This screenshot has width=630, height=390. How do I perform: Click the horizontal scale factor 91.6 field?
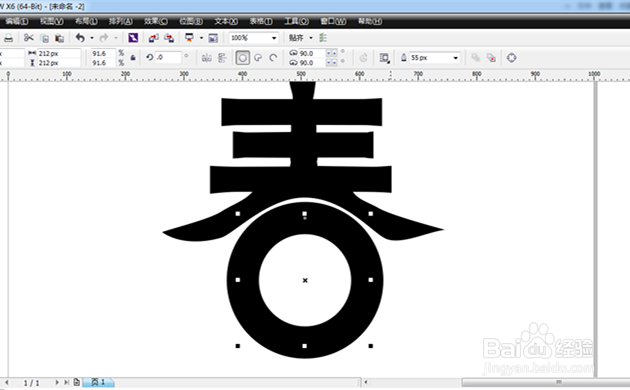click(x=103, y=53)
